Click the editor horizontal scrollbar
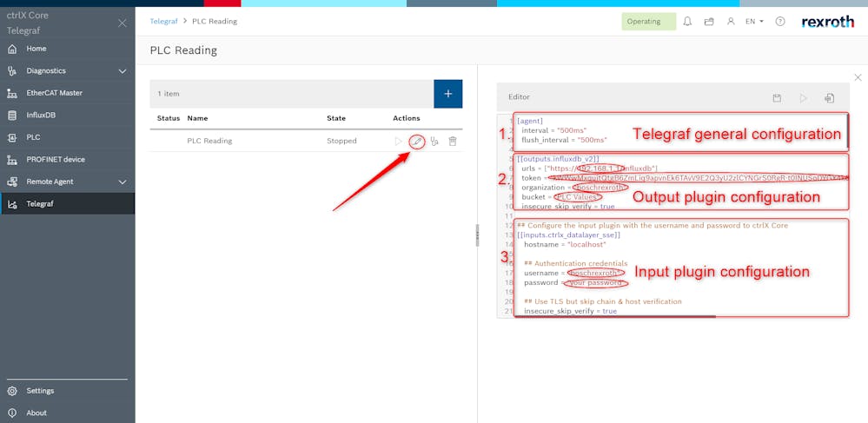 click(x=615, y=317)
